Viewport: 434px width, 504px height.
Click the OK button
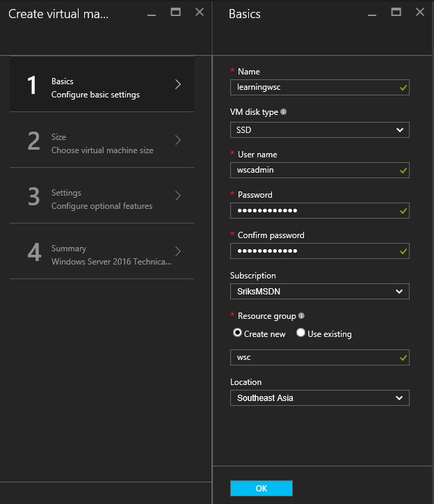[261, 489]
